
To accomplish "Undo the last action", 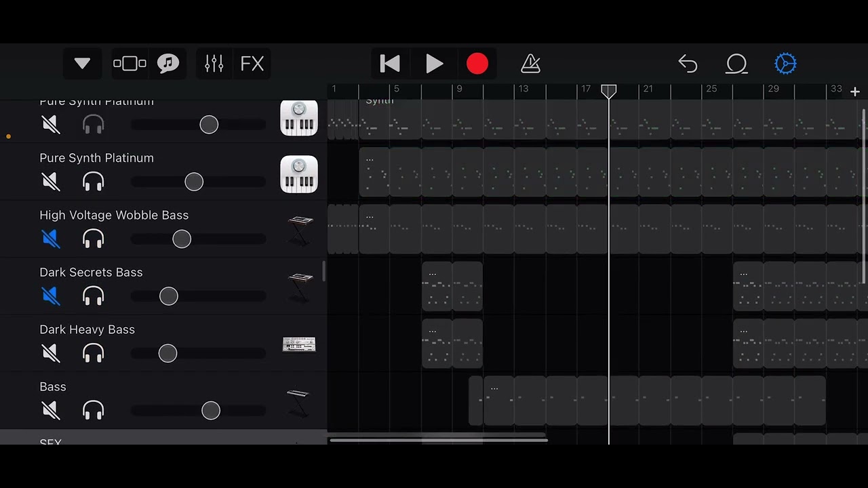I will pos(688,64).
